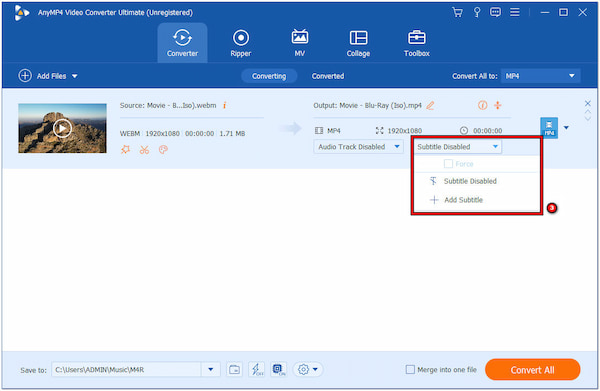Click the AnyMP4 app logo
This screenshot has height=391, width=600.
pos(21,13)
